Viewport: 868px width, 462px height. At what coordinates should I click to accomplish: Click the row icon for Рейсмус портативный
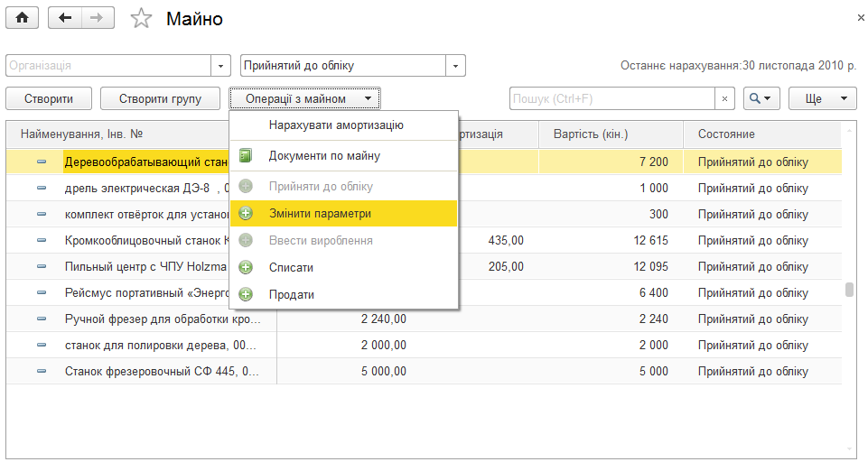(42, 292)
